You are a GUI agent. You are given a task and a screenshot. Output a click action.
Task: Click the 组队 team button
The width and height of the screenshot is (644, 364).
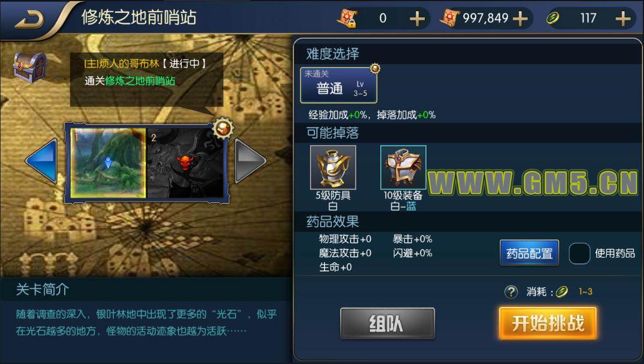pyautogui.click(x=388, y=324)
